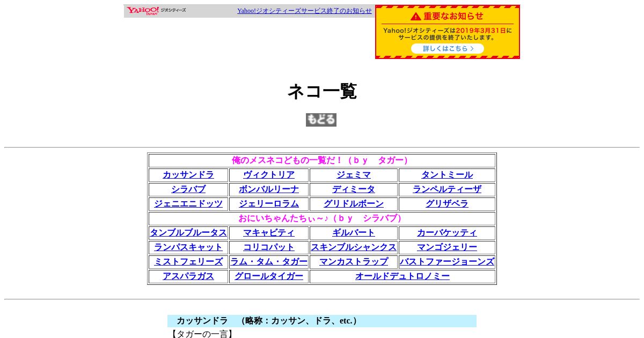Go to the マンゴジェリー link

(x=447, y=247)
